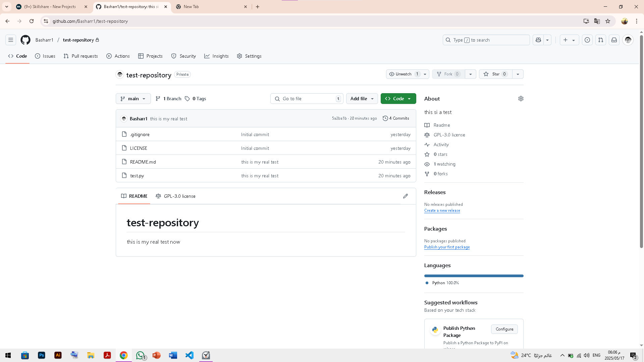644x362 pixels.
Task: Open the Add file dropdown
Action: 362,99
